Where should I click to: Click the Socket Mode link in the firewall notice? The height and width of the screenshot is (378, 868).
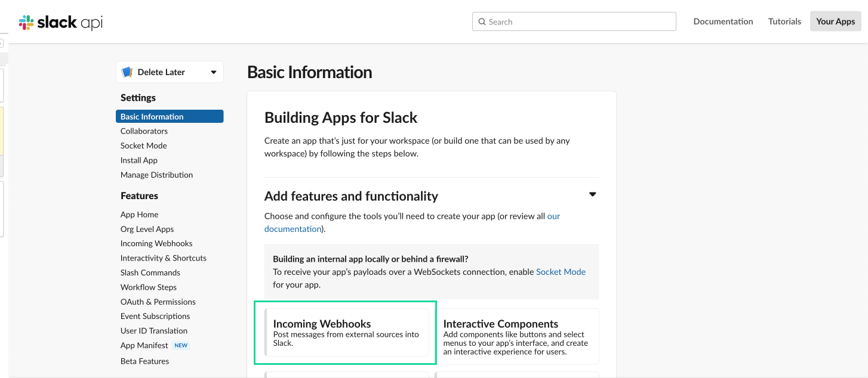(x=561, y=271)
